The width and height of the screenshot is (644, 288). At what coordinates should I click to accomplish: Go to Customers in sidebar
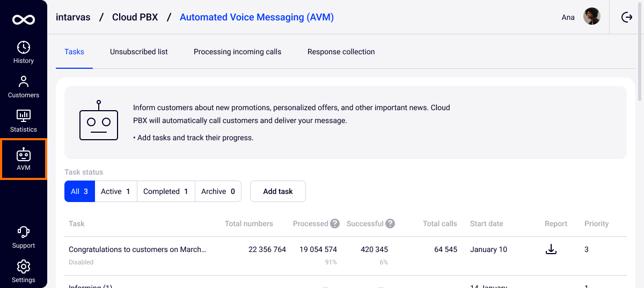(x=24, y=87)
